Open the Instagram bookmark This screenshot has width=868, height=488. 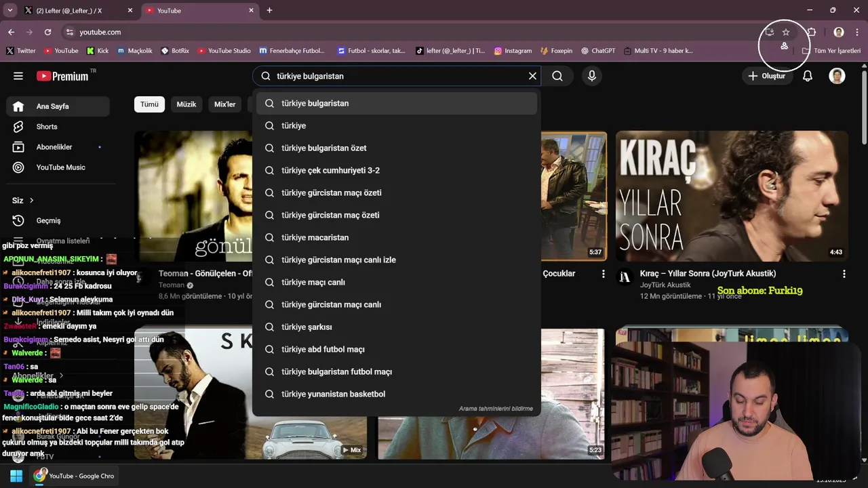point(513,51)
